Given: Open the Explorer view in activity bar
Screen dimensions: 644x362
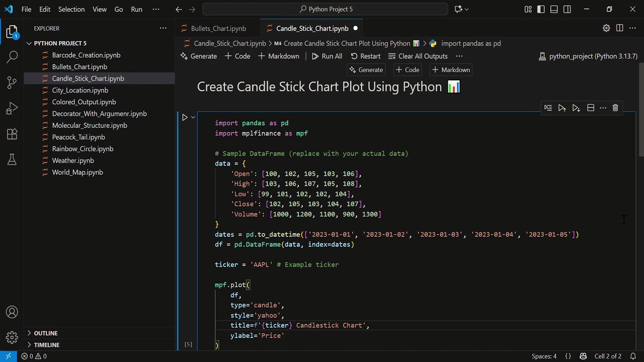Looking at the screenshot, I should click(12, 33).
